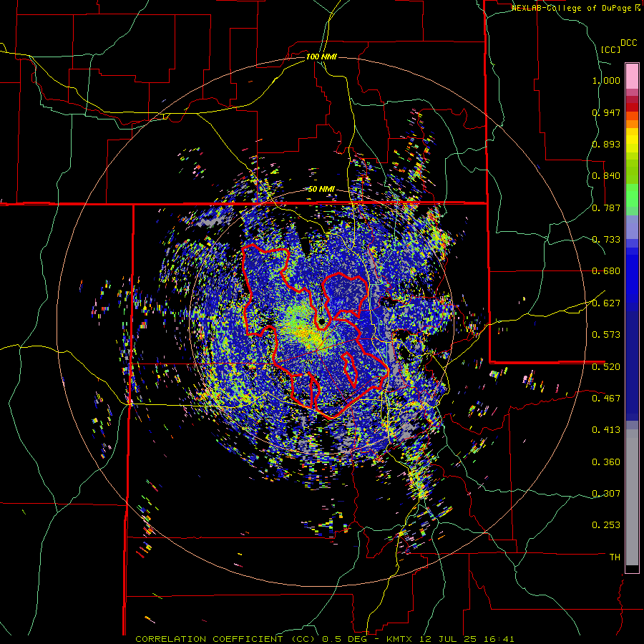
Task: Click the TH threshold label in legend
Action: click(615, 557)
